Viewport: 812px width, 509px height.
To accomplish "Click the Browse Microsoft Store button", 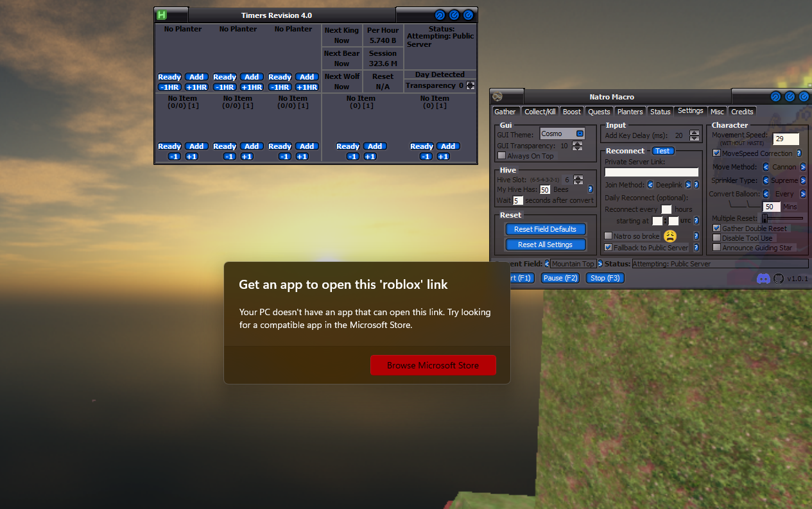I will tap(433, 365).
